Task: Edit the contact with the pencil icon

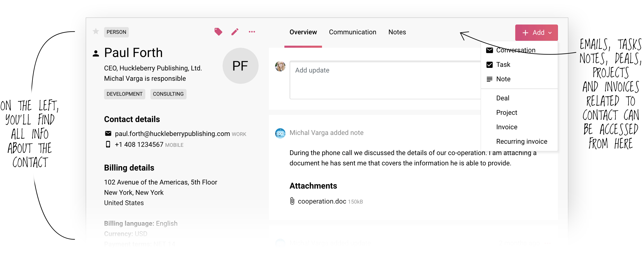Action: point(235,32)
